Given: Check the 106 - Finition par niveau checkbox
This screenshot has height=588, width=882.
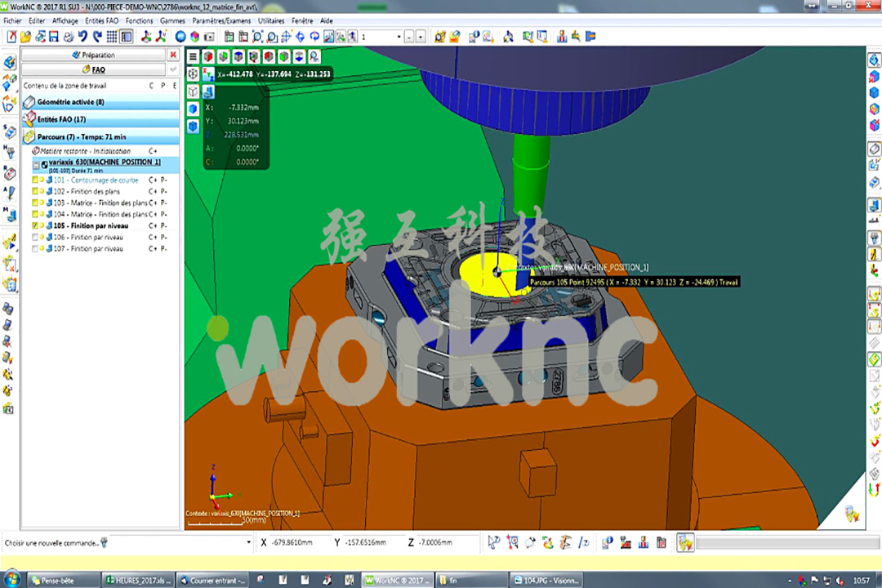Looking at the screenshot, I should pyautogui.click(x=35, y=237).
